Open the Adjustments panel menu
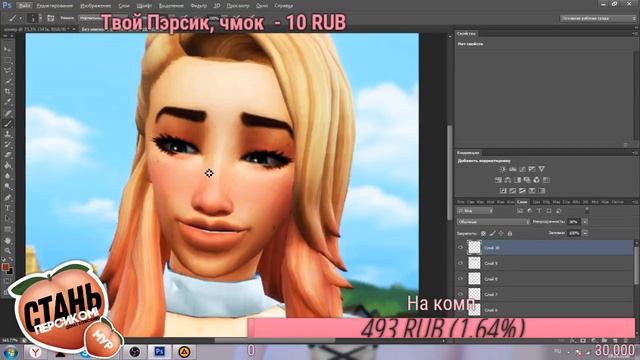 635,153
